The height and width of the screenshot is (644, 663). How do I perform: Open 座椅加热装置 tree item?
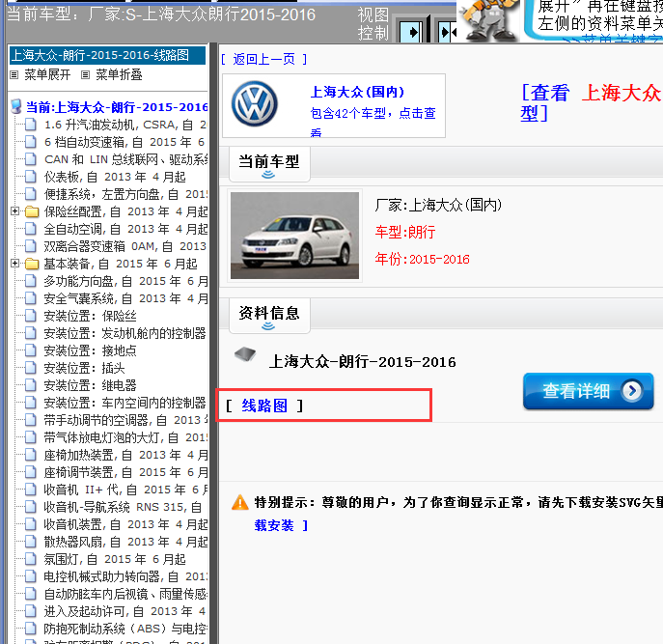125,455
